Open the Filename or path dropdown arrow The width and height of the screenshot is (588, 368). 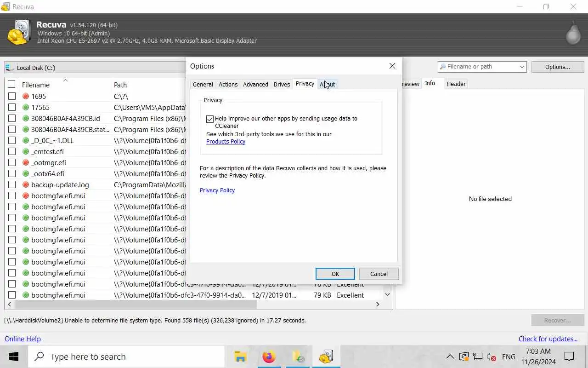(522, 67)
